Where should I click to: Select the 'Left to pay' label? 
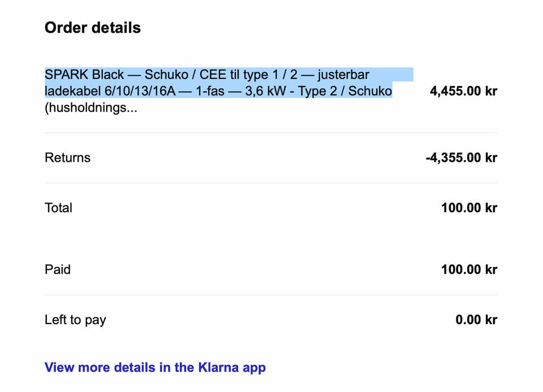coord(75,320)
